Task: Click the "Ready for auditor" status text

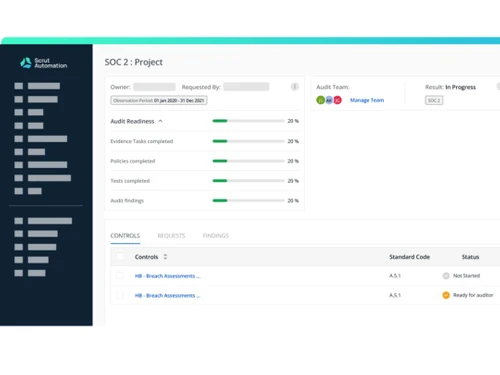Action: coord(473,295)
